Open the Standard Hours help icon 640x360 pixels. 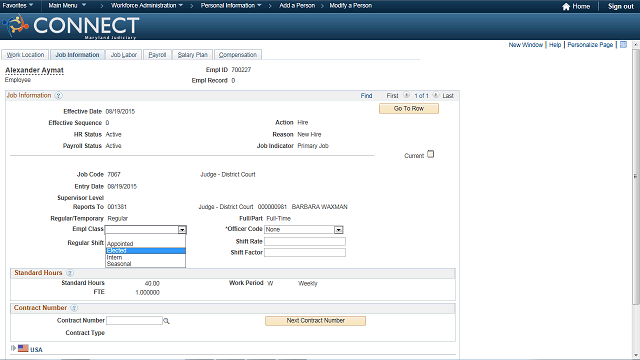point(70,273)
